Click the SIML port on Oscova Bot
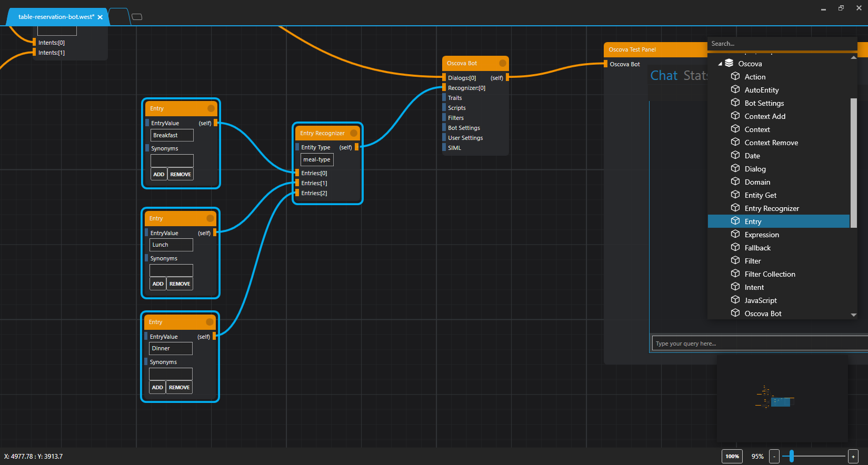868x465 pixels. (444, 148)
